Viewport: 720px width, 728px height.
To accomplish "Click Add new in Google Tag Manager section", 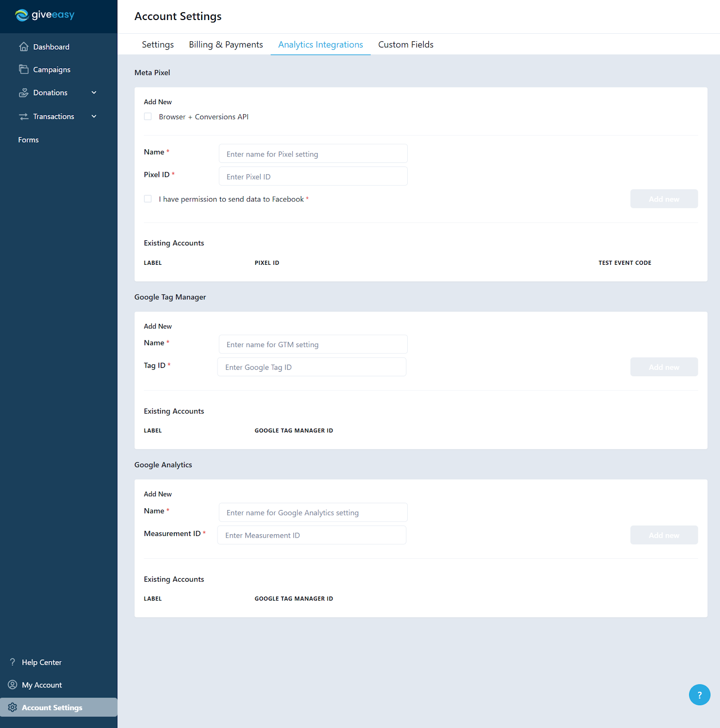I will (664, 367).
